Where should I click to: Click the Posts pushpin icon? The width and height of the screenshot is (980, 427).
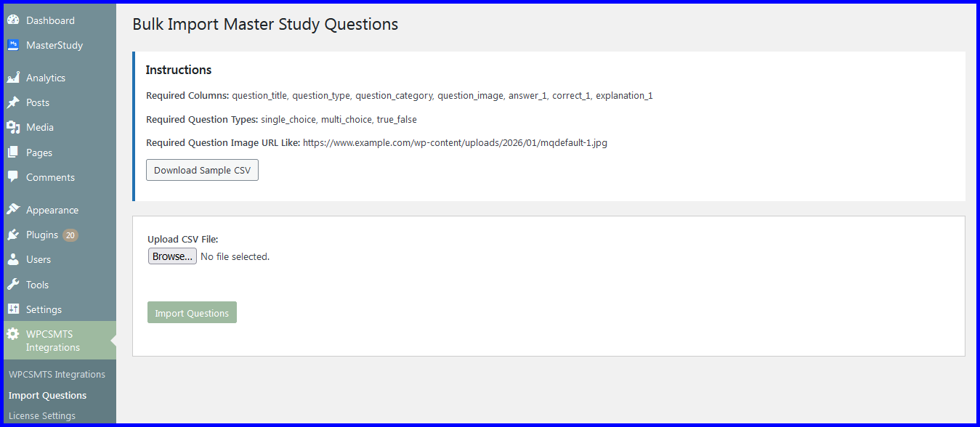(x=13, y=102)
